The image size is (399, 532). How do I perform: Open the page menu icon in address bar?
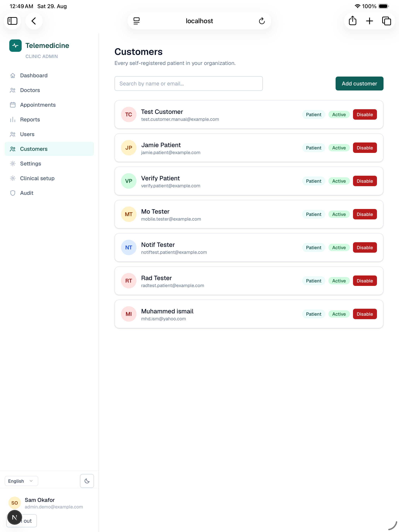coord(136,21)
